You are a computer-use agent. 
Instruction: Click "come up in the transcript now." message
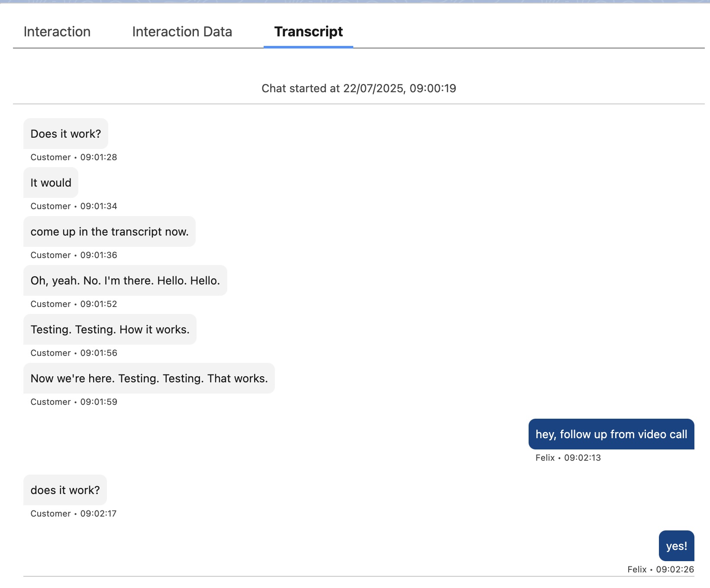pyautogui.click(x=110, y=232)
